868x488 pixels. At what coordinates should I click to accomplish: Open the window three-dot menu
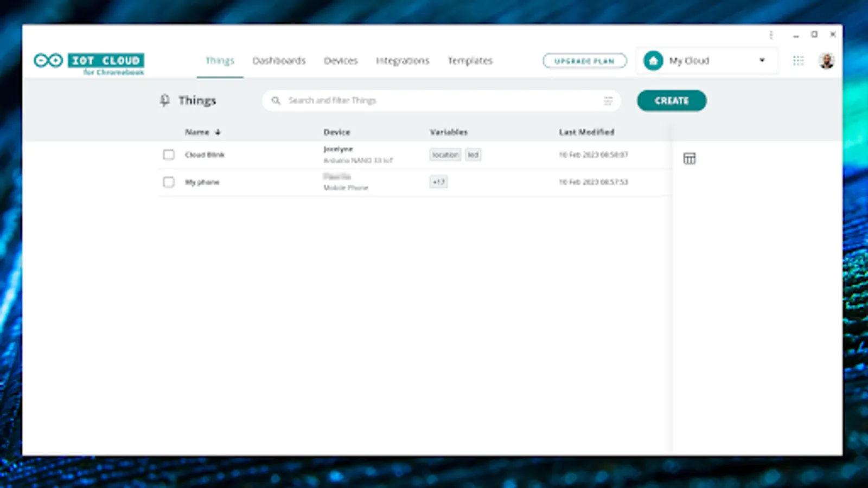click(x=771, y=35)
